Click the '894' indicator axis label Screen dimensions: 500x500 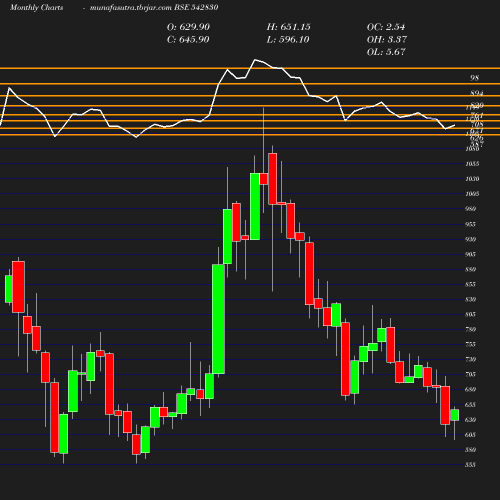click(x=477, y=93)
